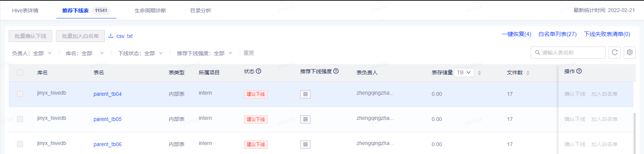Sort by 表存储量 using sort arrows

(x=479, y=73)
